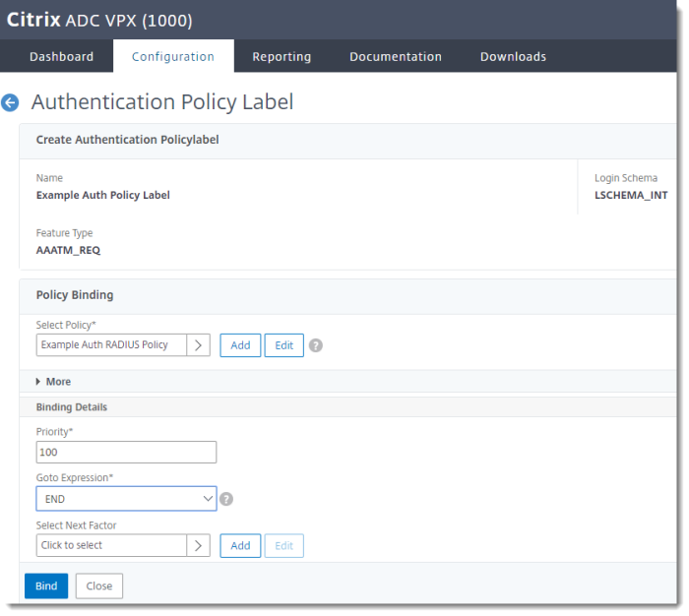
Task: Switch to the Dashboard tab
Action: [61, 57]
